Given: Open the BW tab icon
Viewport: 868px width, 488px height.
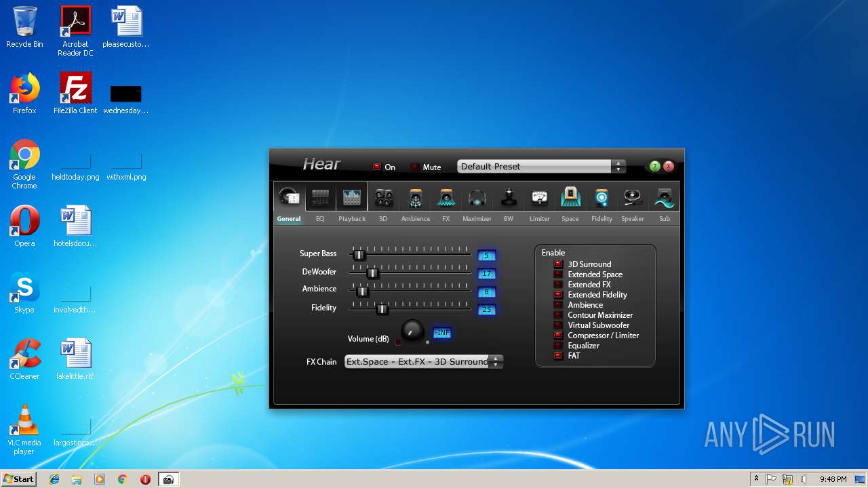Looking at the screenshot, I should (509, 197).
